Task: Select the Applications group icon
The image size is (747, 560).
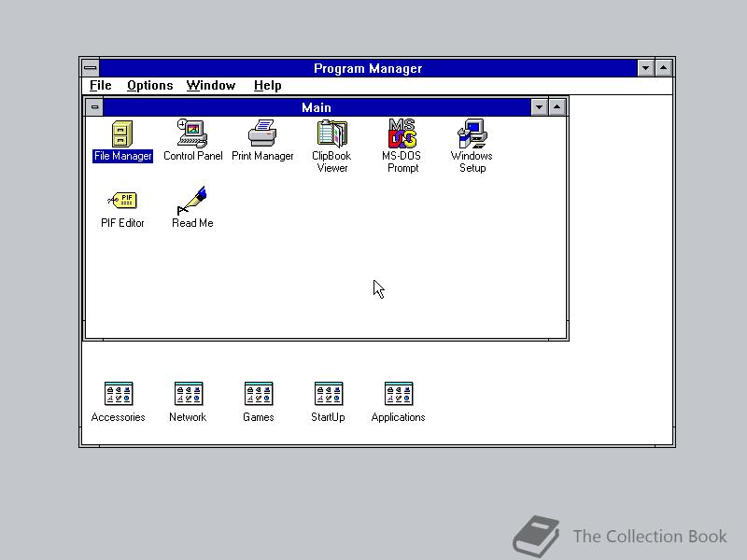Action: 399,394
